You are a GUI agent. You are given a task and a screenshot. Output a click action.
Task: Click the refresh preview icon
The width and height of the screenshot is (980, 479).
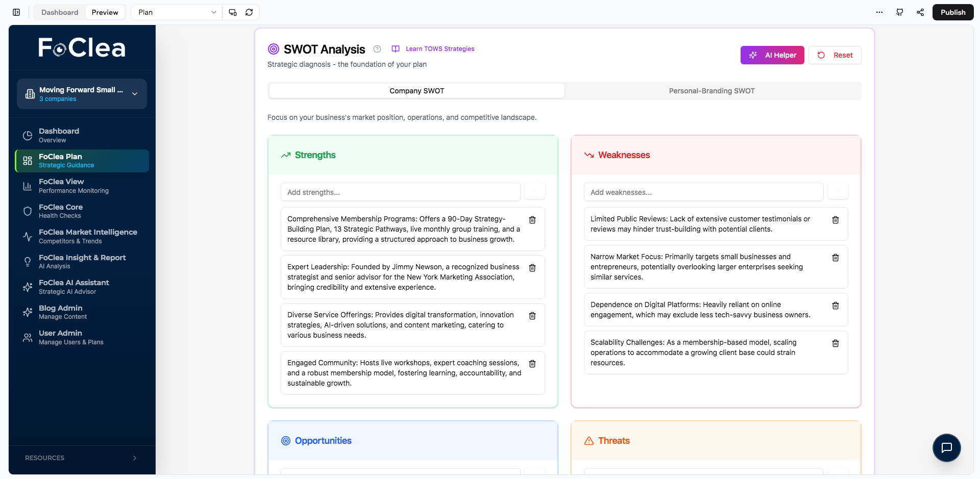(249, 12)
